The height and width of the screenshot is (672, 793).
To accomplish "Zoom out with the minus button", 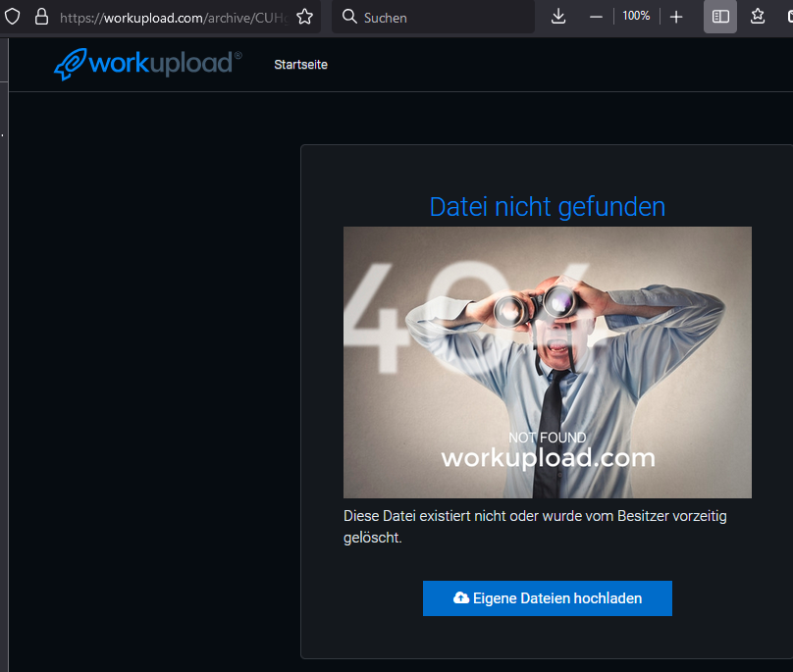I will point(596,18).
